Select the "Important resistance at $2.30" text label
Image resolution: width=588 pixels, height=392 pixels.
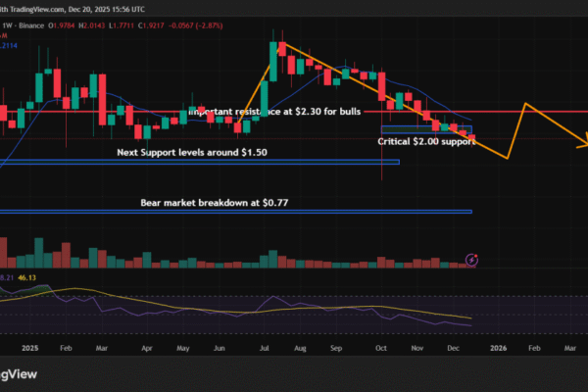click(277, 114)
